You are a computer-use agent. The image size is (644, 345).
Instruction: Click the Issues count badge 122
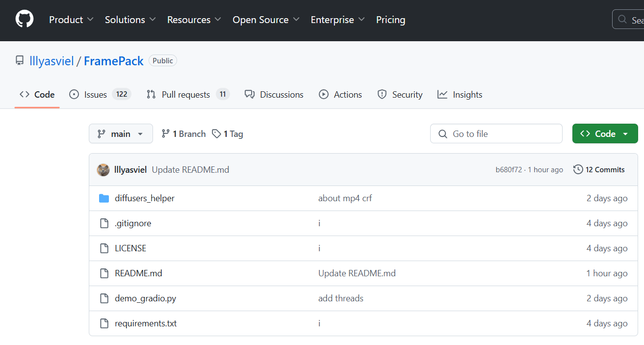point(122,94)
